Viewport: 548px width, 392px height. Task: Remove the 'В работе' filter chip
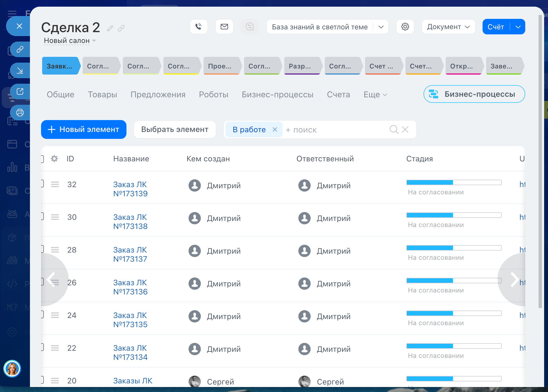(275, 129)
